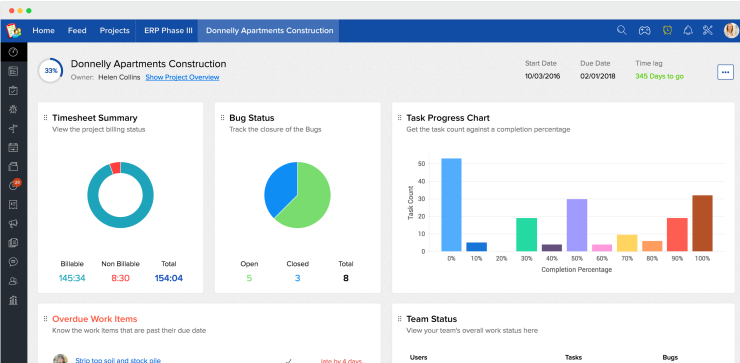Grab the Bug Status widget handle

point(222,118)
